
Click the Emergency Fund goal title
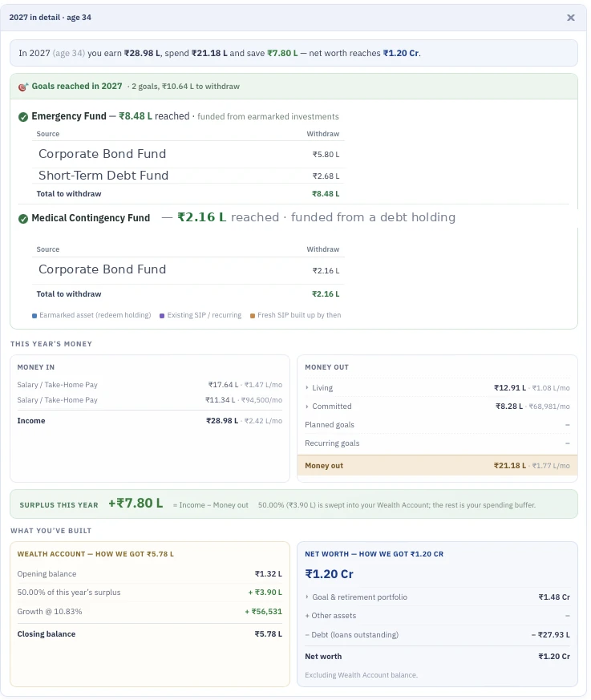click(69, 116)
